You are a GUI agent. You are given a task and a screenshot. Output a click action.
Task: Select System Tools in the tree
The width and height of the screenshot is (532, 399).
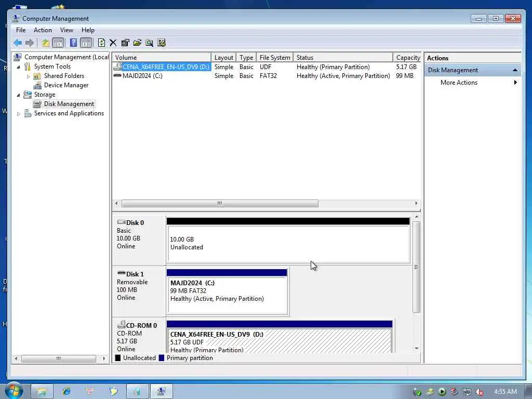pyautogui.click(x=52, y=66)
